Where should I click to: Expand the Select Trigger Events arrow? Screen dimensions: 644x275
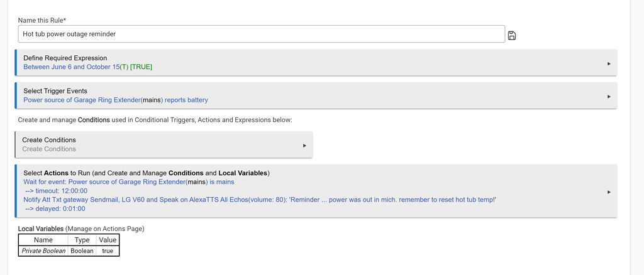click(608, 97)
